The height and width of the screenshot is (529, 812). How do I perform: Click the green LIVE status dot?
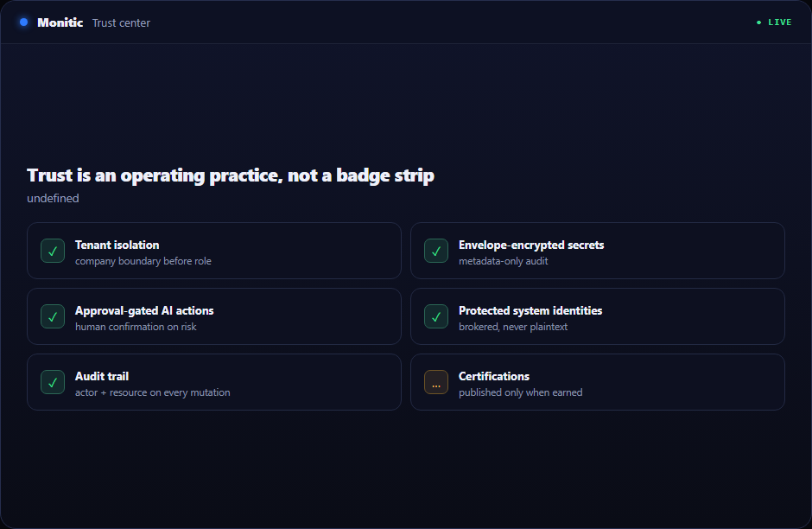click(758, 22)
